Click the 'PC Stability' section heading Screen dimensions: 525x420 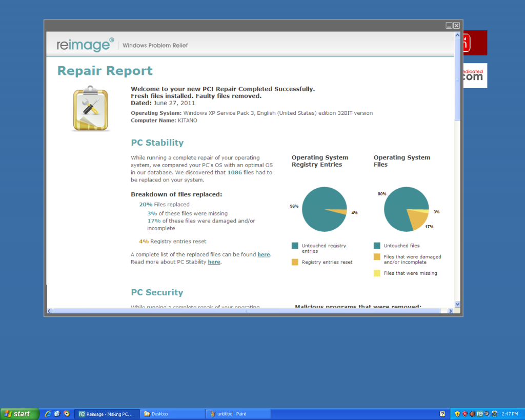tap(157, 143)
